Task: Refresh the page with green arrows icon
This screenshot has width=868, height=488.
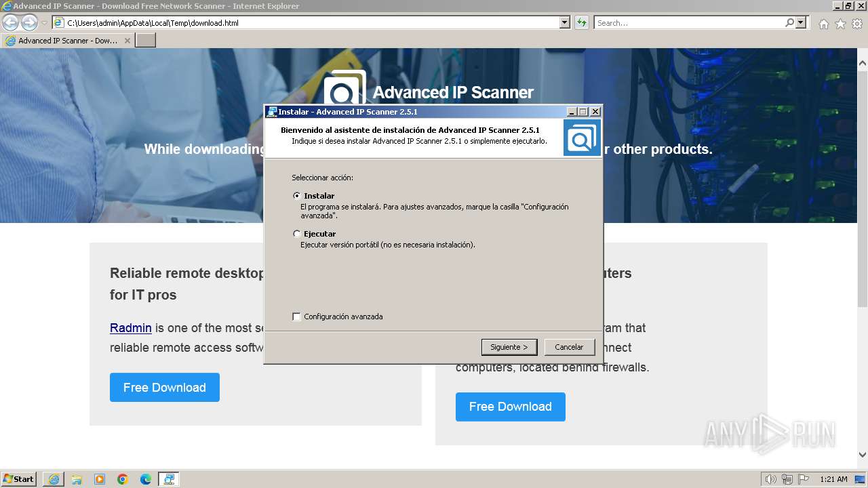Action: pyautogui.click(x=582, y=22)
